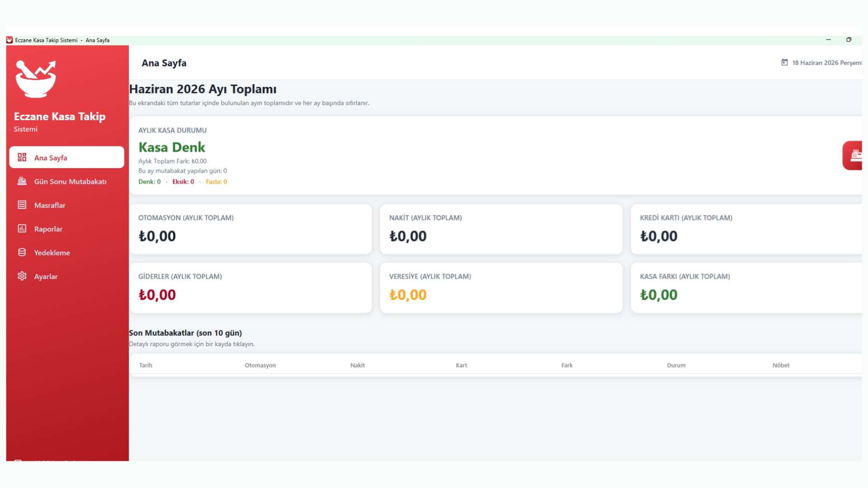
Task: Click the Veresiye monthly total card
Action: [x=501, y=288]
